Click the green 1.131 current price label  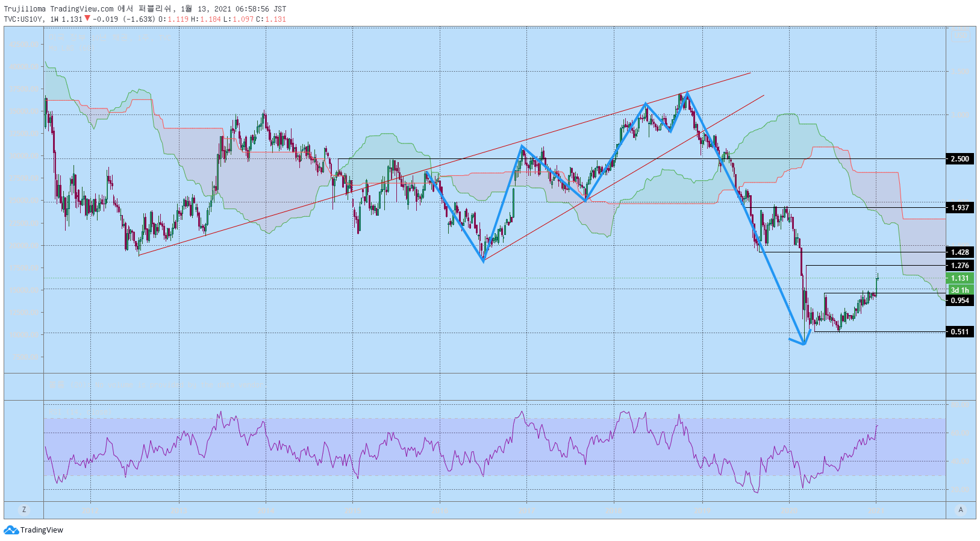[x=960, y=278]
